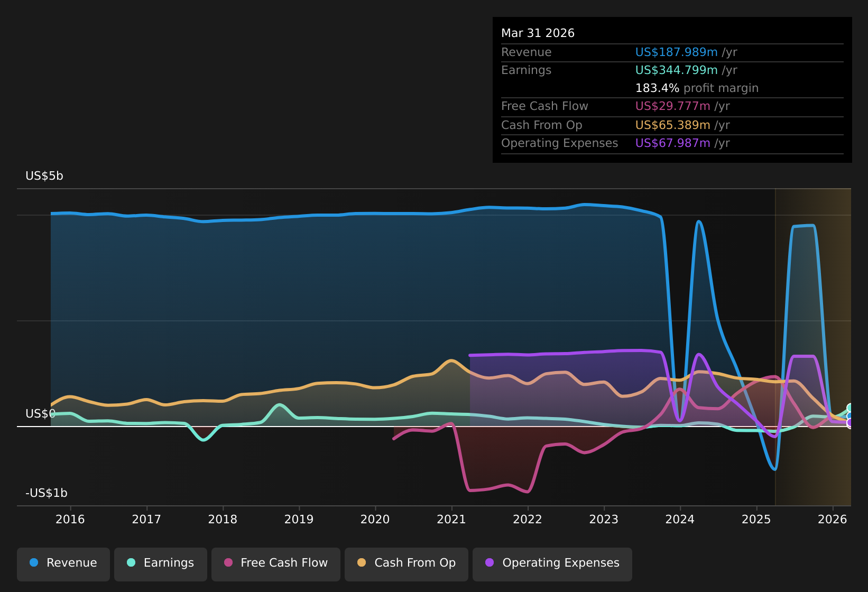Image resolution: width=868 pixels, height=592 pixels.
Task: Click the Free Cash Flow tooltip label
Action: pyautogui.click(x=544, y=106)
